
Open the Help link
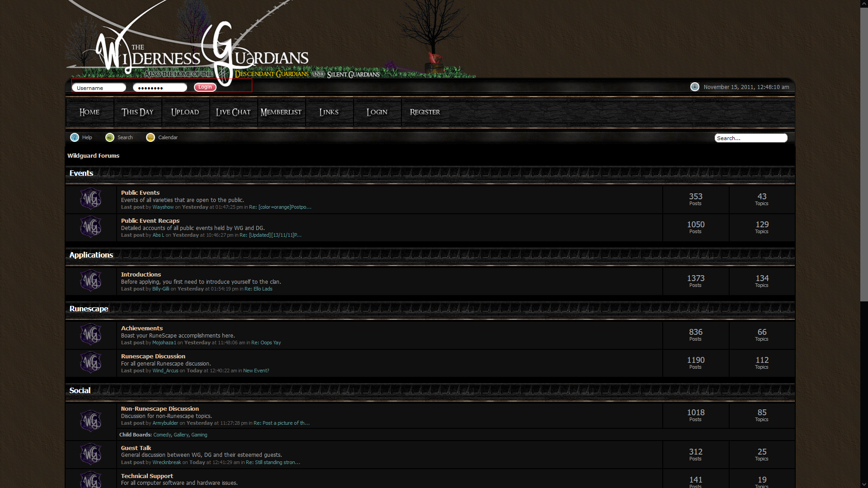pos(87,137)
